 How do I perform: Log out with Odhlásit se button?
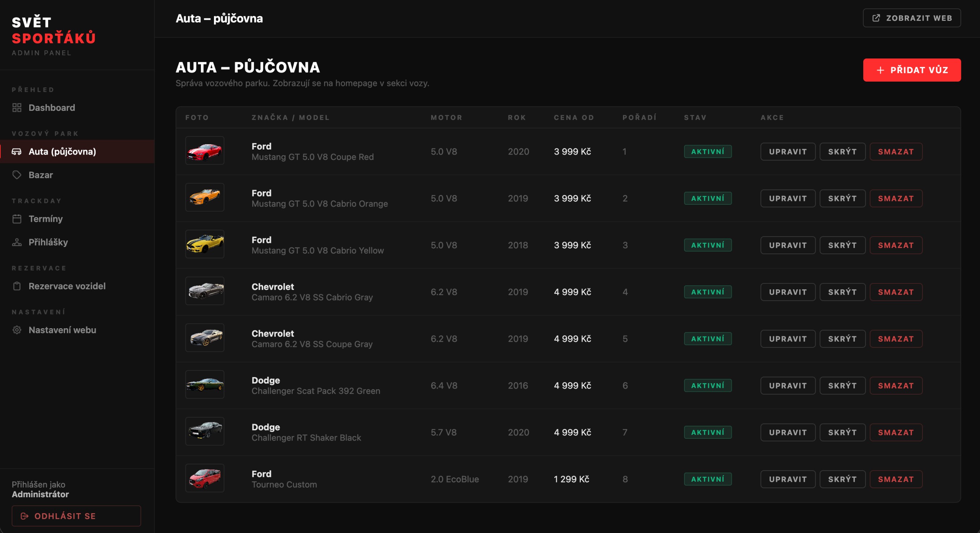pyautogui.click(x=77, y=516)
